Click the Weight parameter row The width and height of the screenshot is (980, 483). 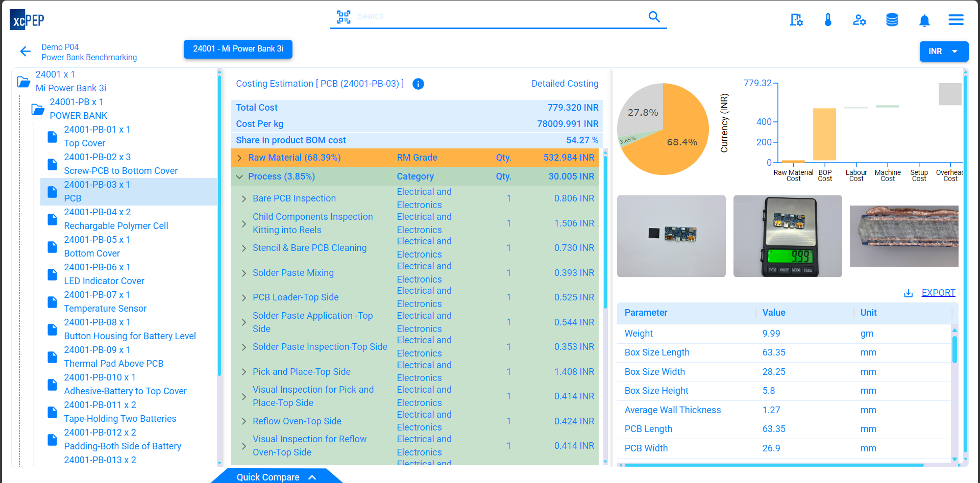[784, 334]
